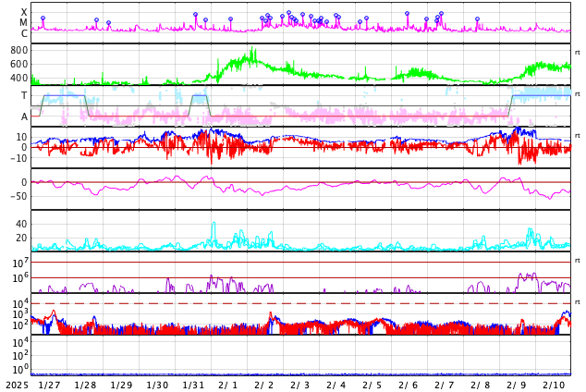Select the 2/6 date label
The image size is (586, 392).
click(x=409, y=386)
